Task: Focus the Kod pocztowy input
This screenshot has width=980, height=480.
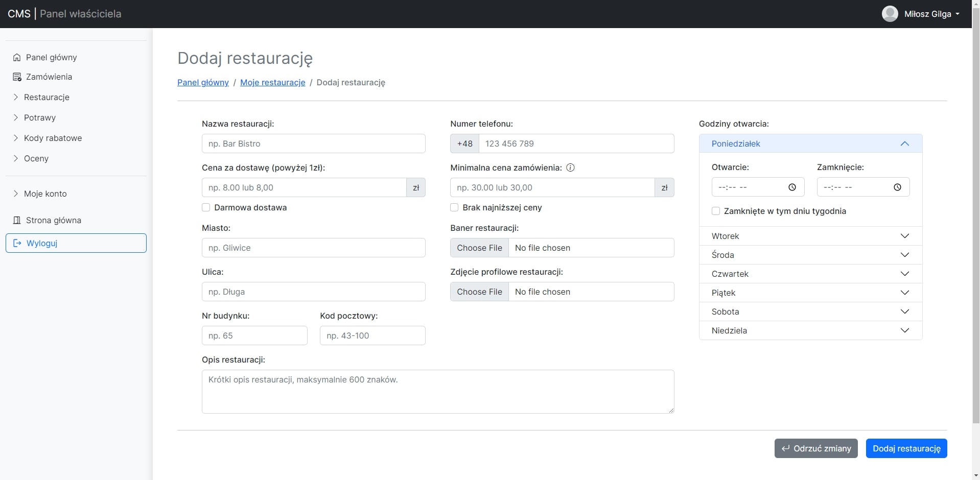Action: click(372, 335)
